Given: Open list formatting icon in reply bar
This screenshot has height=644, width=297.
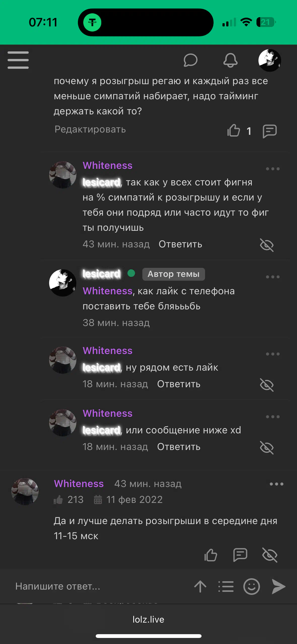Looking at the screenshot, I should (226, 587).
